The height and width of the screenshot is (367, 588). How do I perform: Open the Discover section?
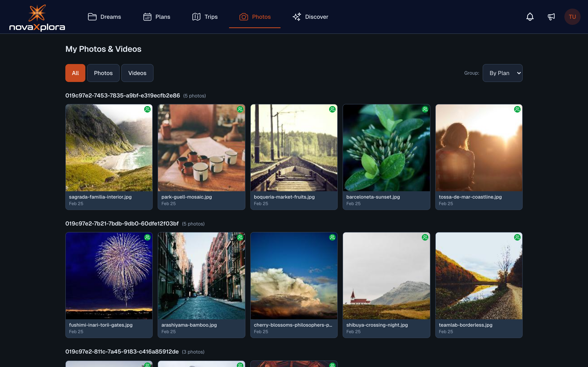pyautogui.click(x=310, y=17)
